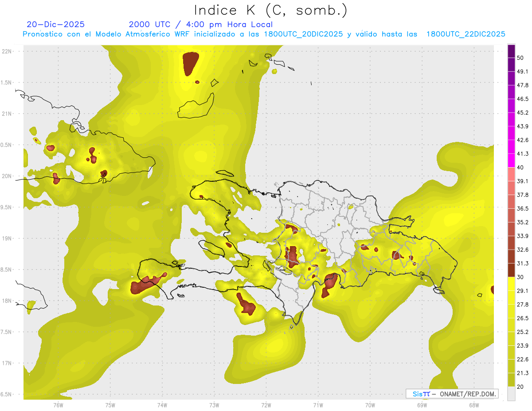Click the "46.5" color scale label
Screen dimensions: 532x411
(x=523, y=99)
